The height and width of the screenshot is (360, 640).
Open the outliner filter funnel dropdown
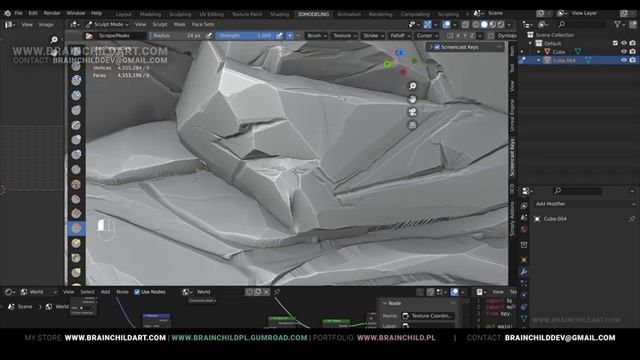(619, 25)
